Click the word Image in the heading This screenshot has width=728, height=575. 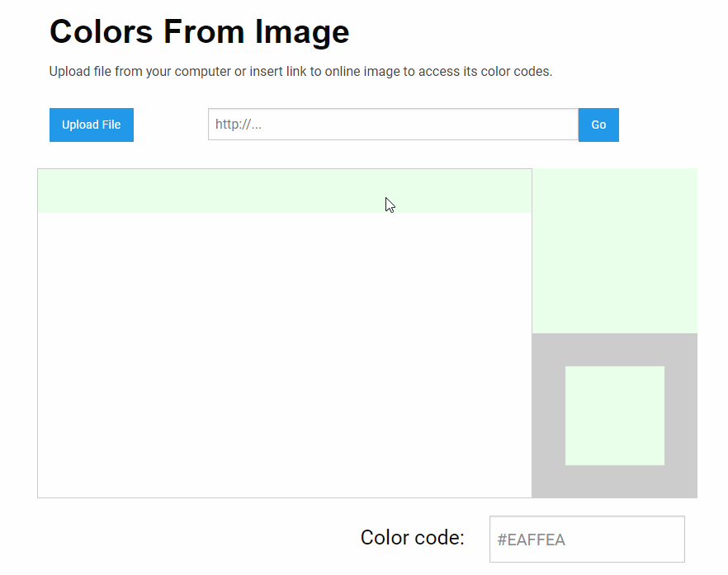click(x=302, y=31)
